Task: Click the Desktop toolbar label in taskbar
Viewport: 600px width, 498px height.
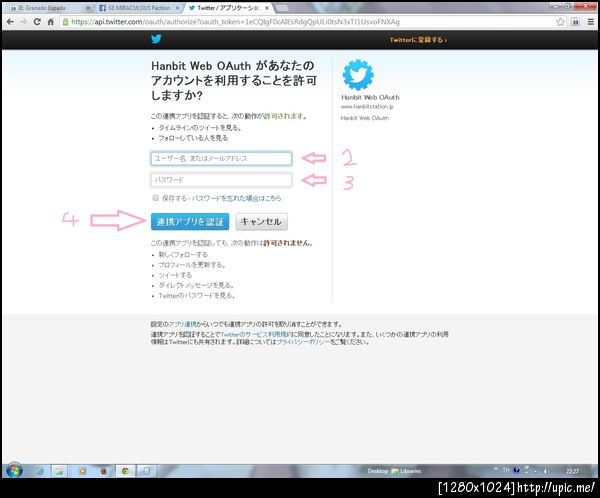Action: [378, 471]
